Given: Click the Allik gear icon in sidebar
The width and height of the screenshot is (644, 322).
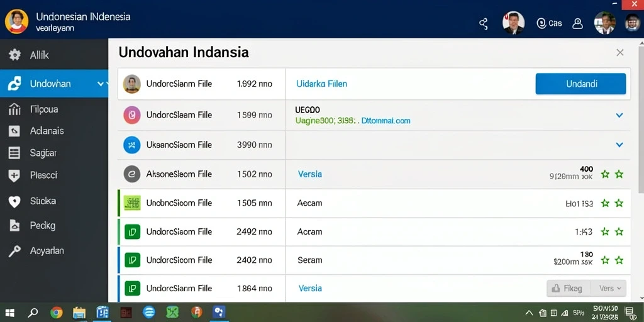Looking at the screenshot, I should point(15,55).
